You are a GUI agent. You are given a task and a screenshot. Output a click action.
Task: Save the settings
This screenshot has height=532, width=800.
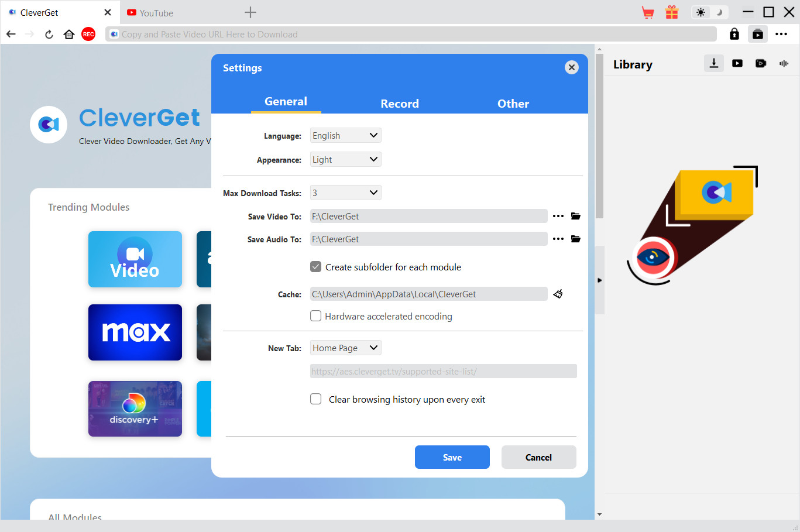tap(452, 457)
